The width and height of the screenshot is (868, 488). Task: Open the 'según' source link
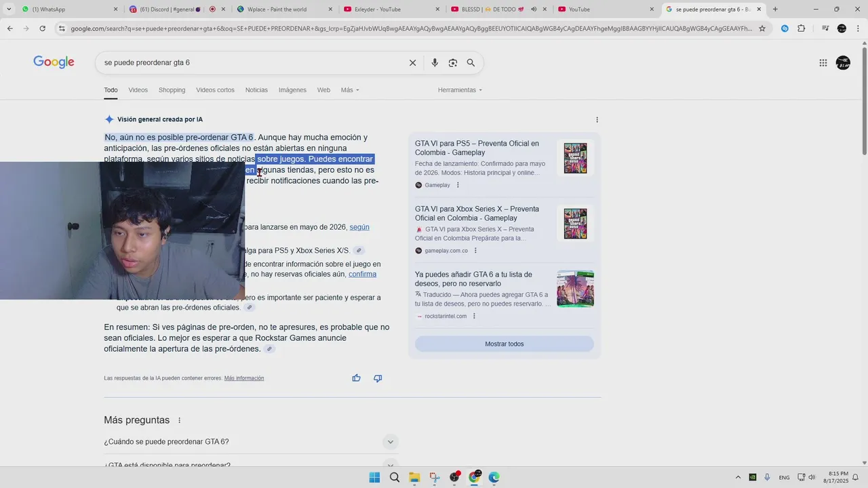pos(359,227)
